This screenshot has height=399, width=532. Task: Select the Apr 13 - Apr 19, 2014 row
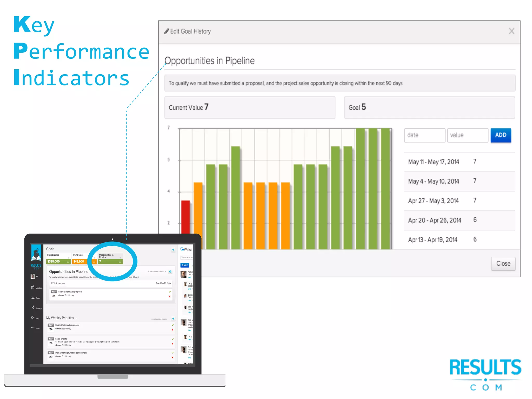[459, 240]
